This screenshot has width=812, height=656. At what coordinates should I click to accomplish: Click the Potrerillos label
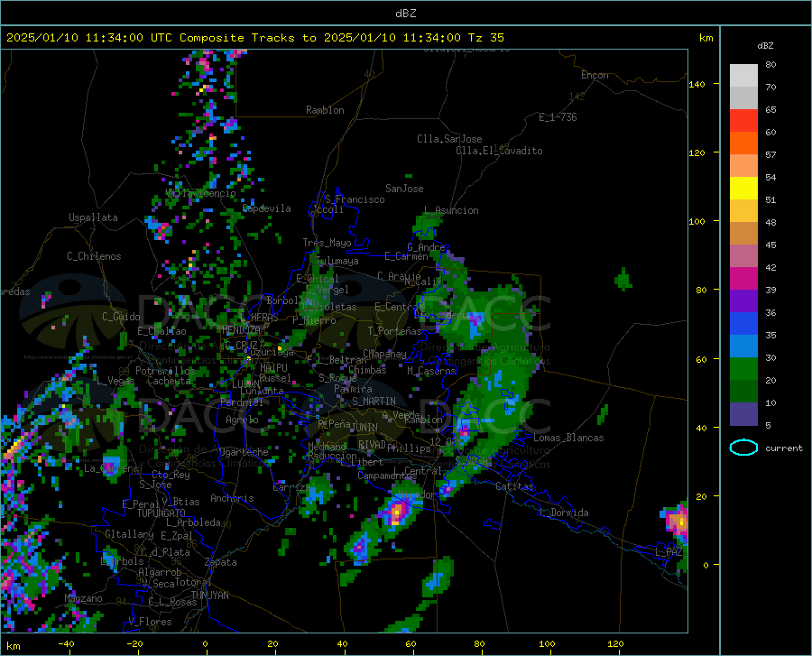tap(165, 371)
